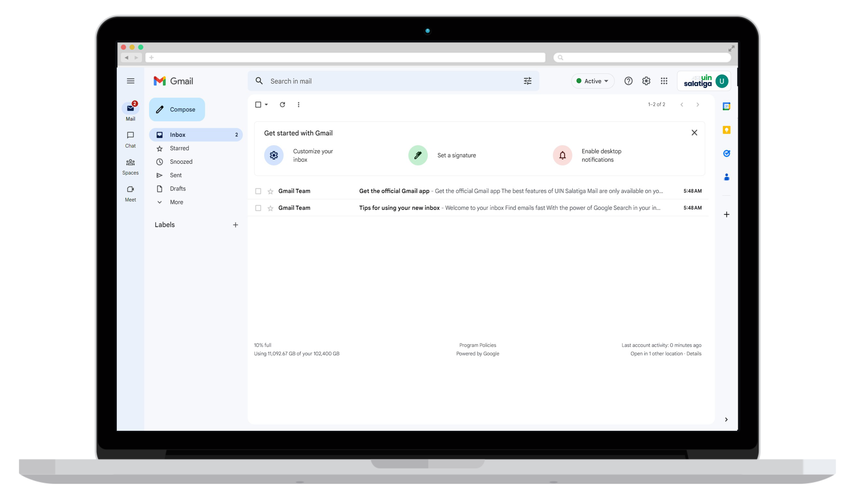The image size is (852, 504).
Task: Close the Get started with Gmail card
Action: tap(694, 133)
